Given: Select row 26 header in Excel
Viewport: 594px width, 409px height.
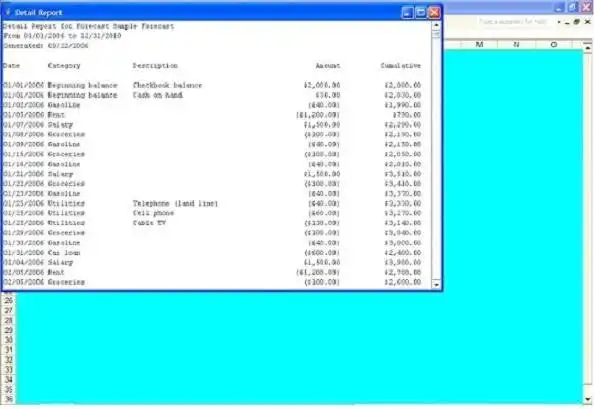Looking at the screenshot, I should click(9, 300).
